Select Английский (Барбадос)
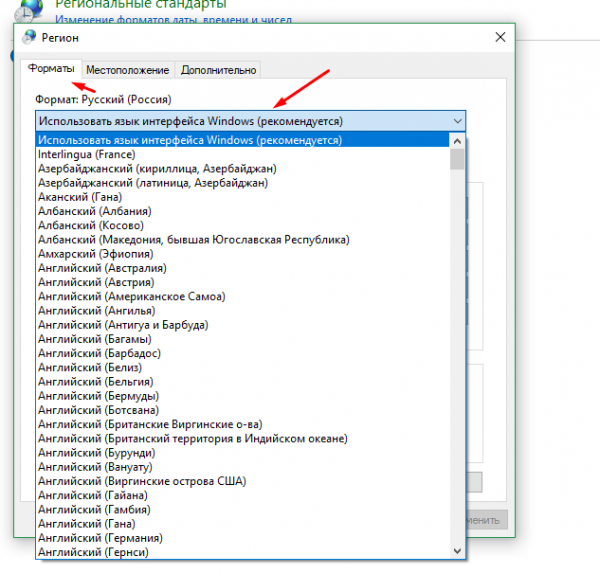 243,353
